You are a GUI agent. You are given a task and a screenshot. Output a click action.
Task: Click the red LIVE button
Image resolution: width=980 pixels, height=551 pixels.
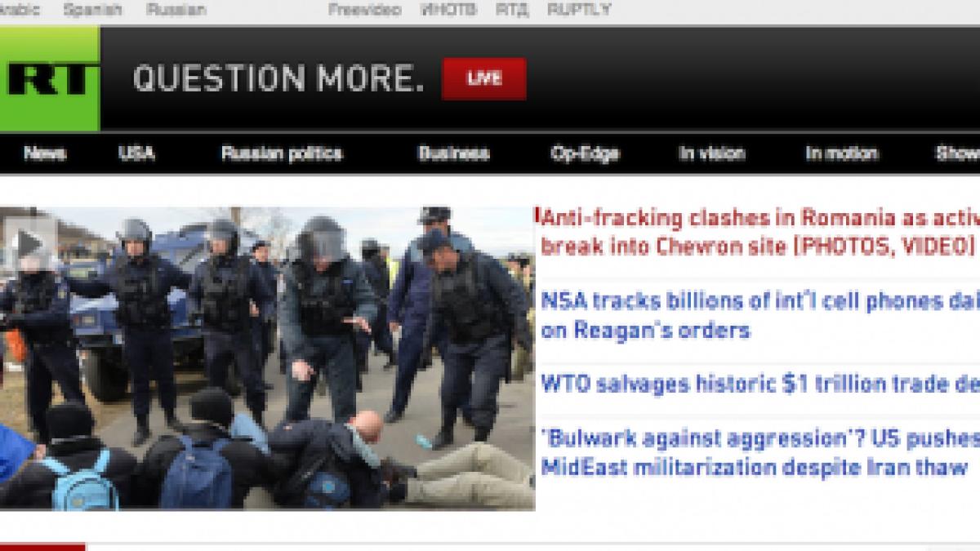click(x=483, y=78)
